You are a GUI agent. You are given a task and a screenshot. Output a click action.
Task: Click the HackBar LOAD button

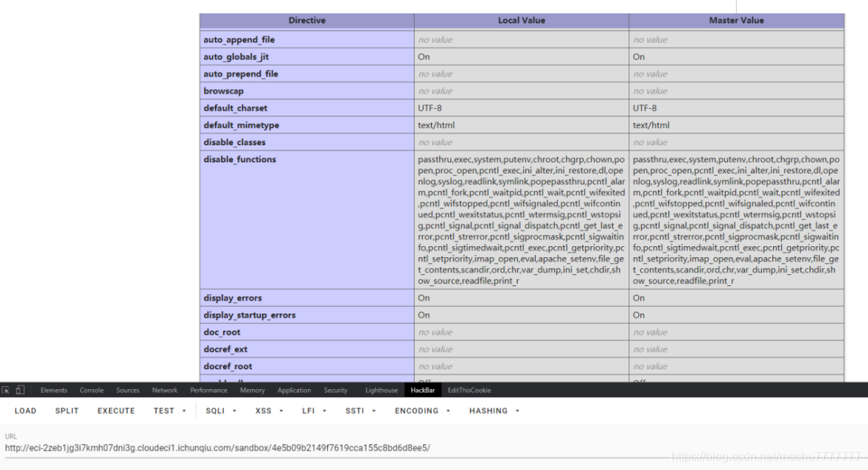[x=25, y=411]
